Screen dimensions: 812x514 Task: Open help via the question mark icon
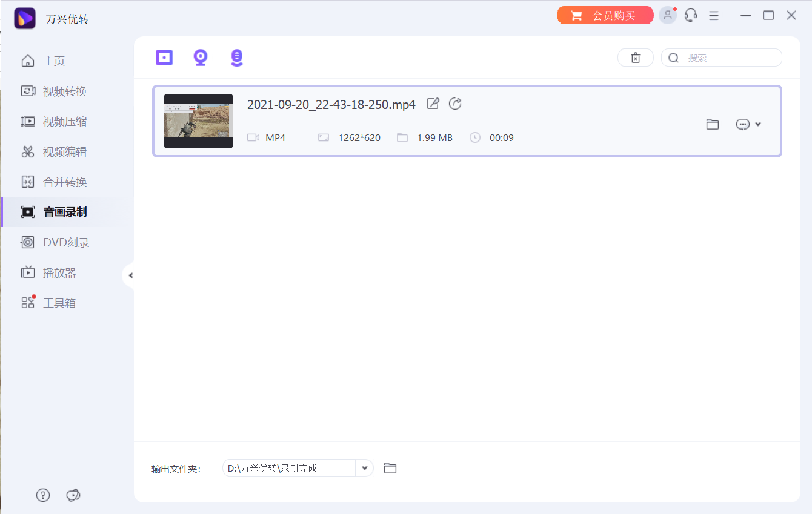pyautogui.click(x=42, y=495)
